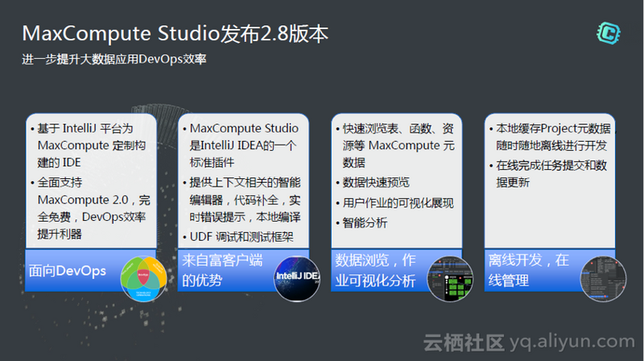Viewport: 644px width, 361px height.
Task: Click the IntelliJ IDEA circular logo image
Action: coord(297,279)
